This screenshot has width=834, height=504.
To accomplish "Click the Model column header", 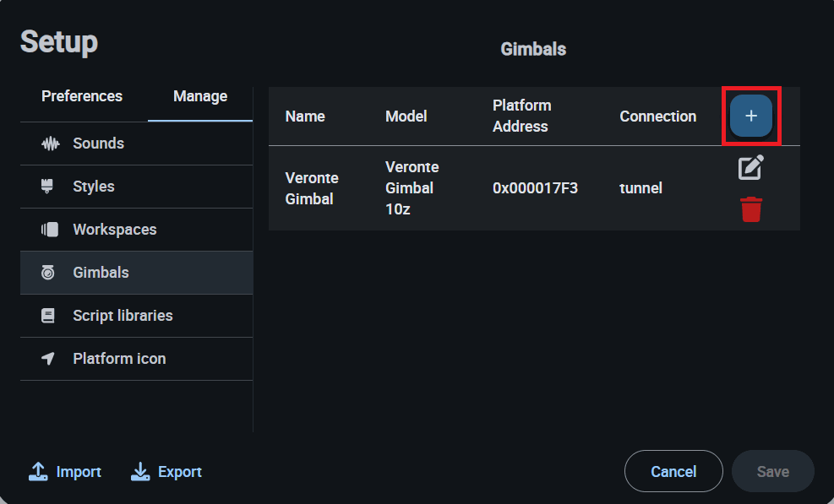I will 406,117.
